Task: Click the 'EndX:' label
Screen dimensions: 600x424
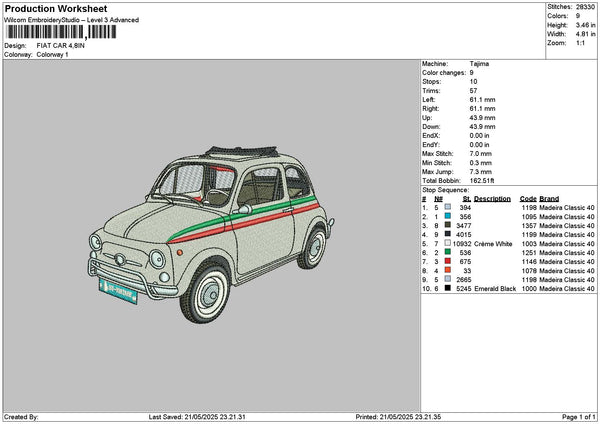Action: tap(431, 136)
